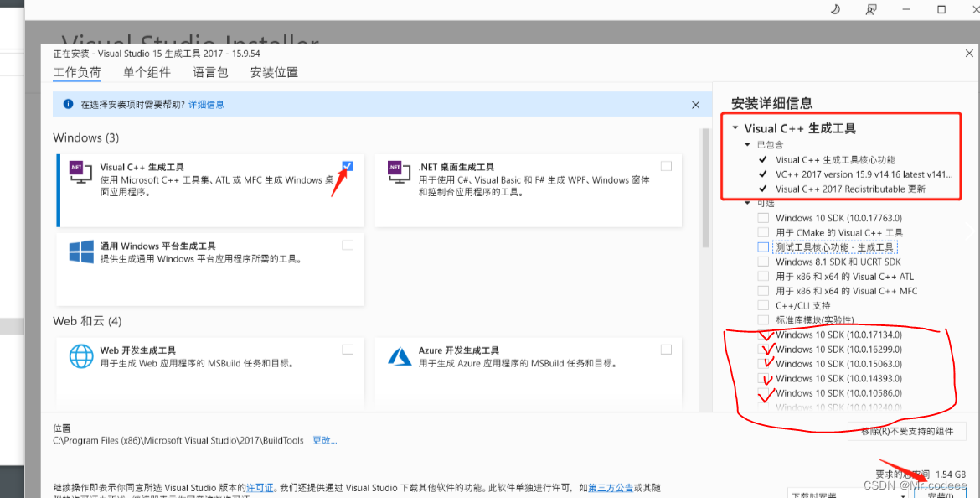The height and width of the screenshot is (498, 980).
Task: Enable the .NET 桌面生成工具 workload checkbox
Action: 666,166
